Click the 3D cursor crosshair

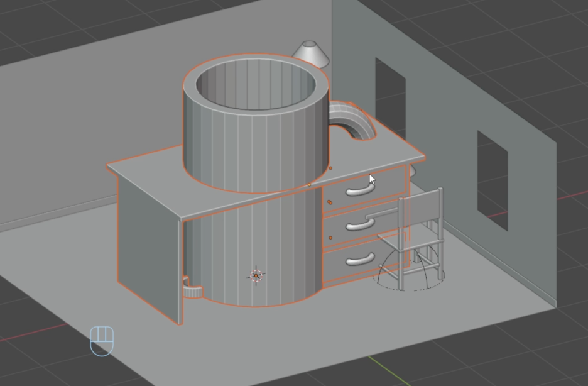pos(256,276)
